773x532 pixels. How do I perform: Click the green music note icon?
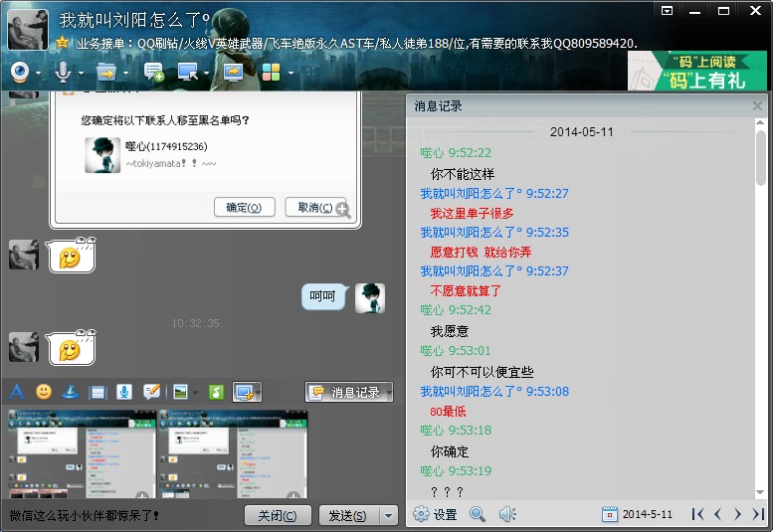(215, 392)
